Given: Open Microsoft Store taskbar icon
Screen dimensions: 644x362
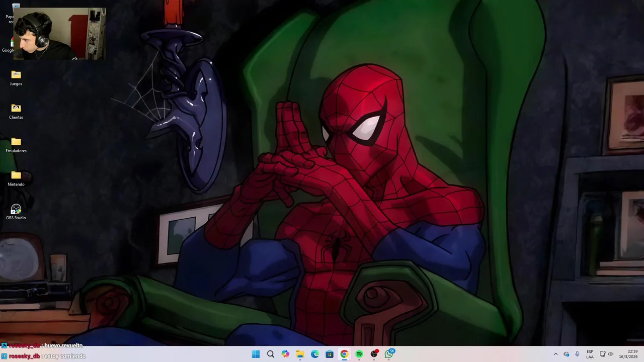Looking at the screenshot, I should (x=330, y=354).
